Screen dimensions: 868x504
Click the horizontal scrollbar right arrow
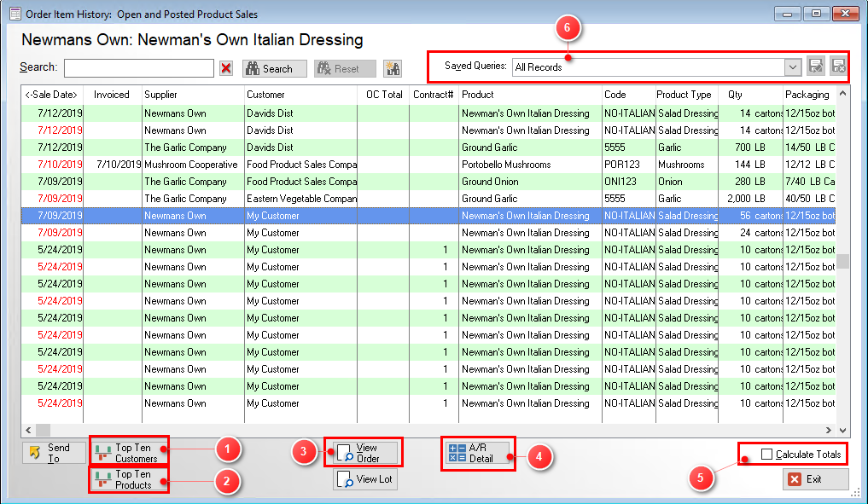point(829,430)
